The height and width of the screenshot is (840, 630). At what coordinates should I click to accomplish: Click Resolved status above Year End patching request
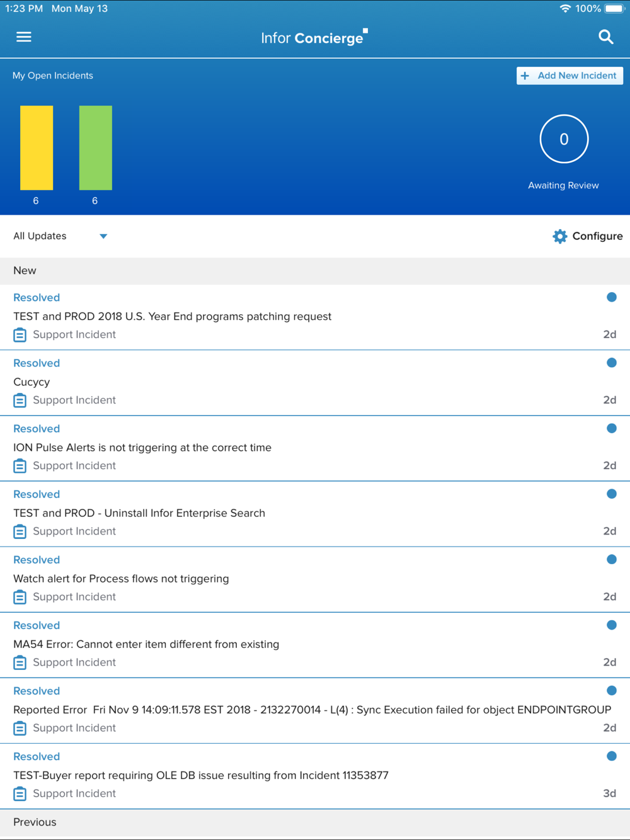pos(37,298)
